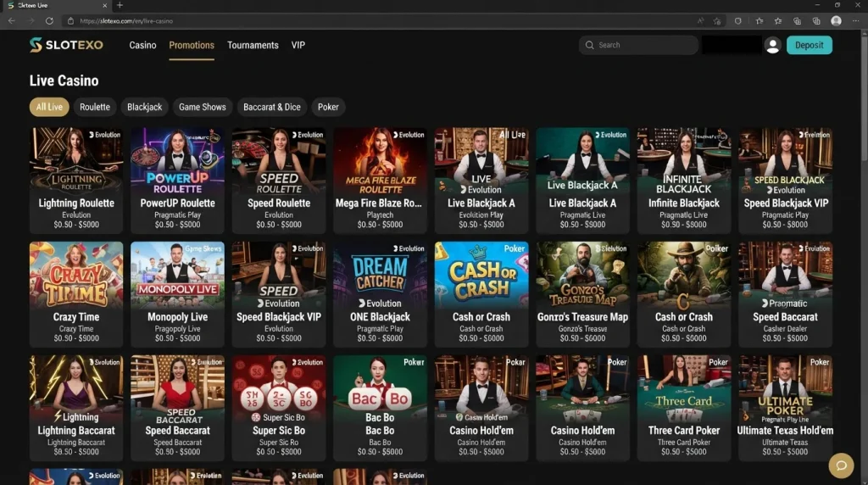This screenshot has height=485, width=868.
Task: Open Live Blackjack A by Evolution Play
Action: pyautogui.click(x=481, y=181)
